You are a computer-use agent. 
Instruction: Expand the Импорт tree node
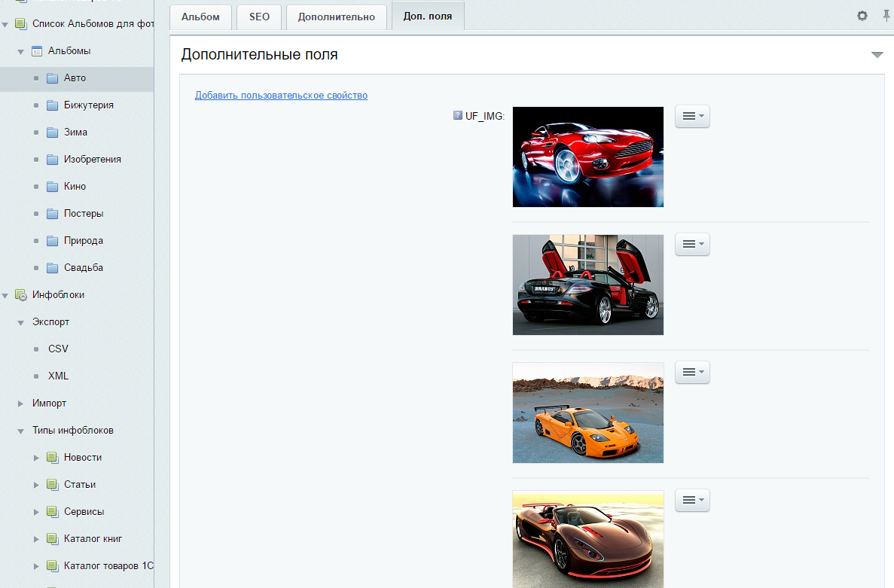tap(21, 404)
